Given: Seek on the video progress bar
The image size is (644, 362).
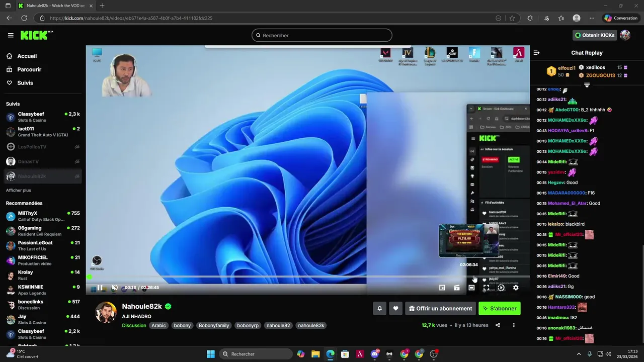Looking at the screenshot, I should pos(308,277).
